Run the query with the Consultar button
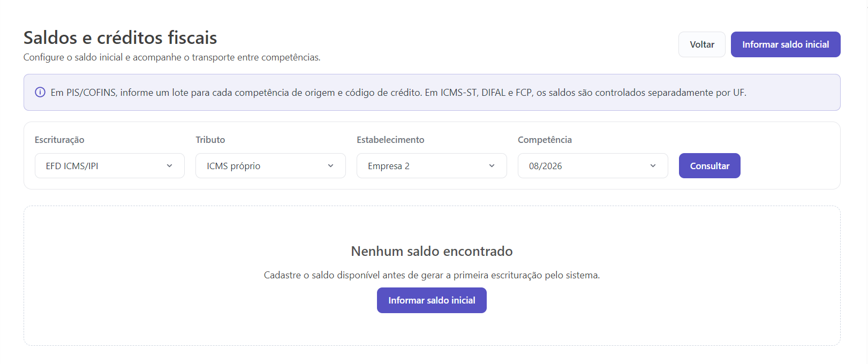Viewport: 868px width, 364px height. tap(710, 166)
